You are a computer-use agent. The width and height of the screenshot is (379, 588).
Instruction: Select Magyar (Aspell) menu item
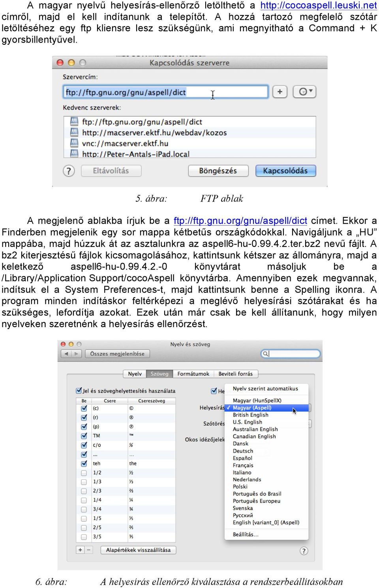click(x=266, y=407)
